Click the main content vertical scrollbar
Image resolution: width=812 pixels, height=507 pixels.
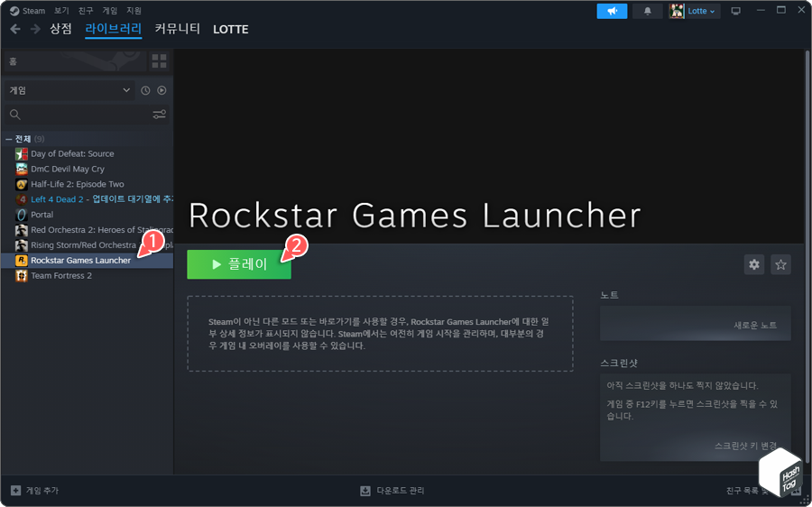coord(807,256)
